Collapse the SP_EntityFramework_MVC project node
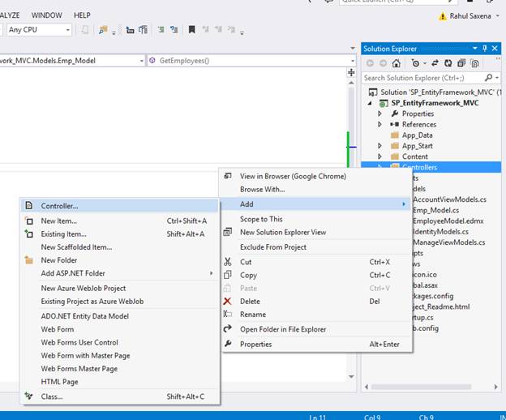Screen dimensions: 506x420 tap(370, 103)
